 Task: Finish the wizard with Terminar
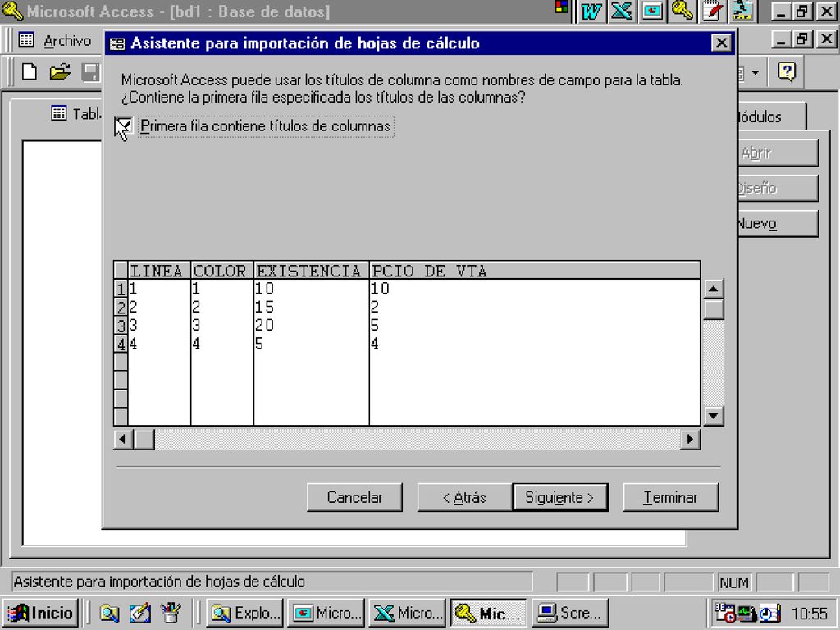[671, 498]
